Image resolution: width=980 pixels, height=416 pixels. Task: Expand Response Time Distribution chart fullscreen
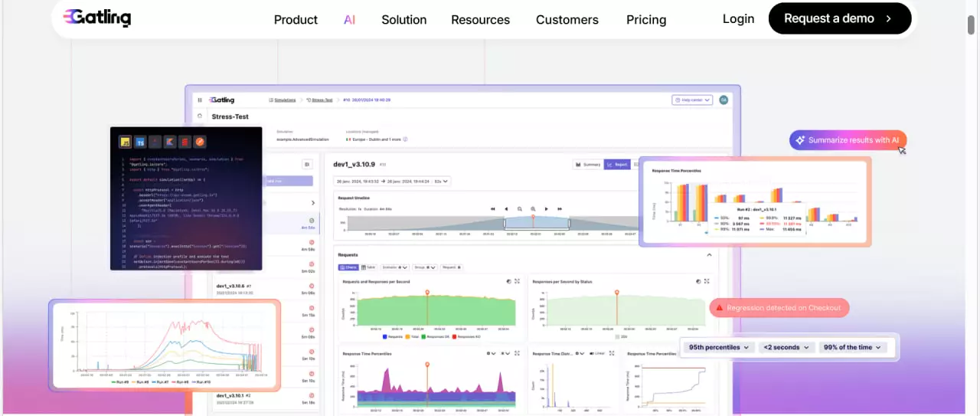pos(612,353)
